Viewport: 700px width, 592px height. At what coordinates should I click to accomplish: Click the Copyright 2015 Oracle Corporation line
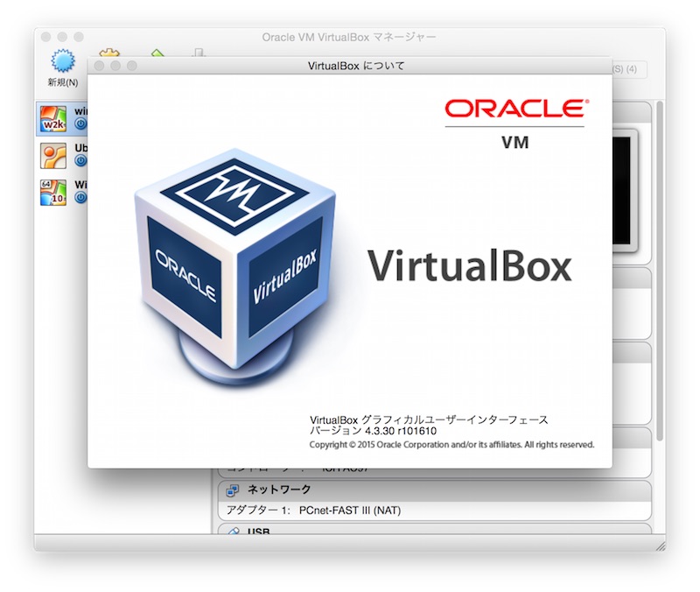[451, 445]
